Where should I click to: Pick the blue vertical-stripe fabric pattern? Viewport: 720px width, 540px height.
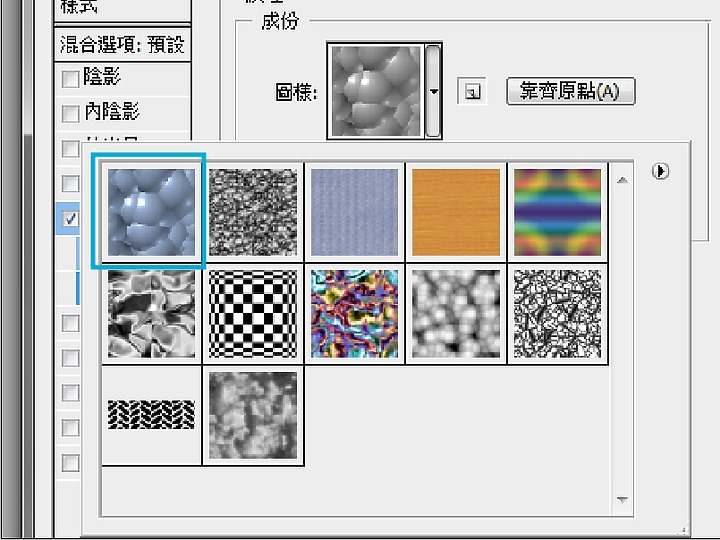[x=354, y=212]
